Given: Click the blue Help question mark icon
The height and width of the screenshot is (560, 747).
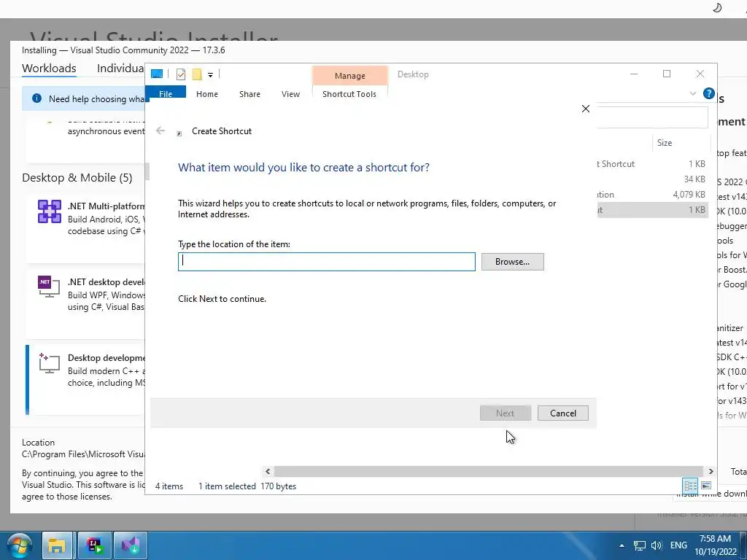Looking at the screenshot, I should 708,93.
